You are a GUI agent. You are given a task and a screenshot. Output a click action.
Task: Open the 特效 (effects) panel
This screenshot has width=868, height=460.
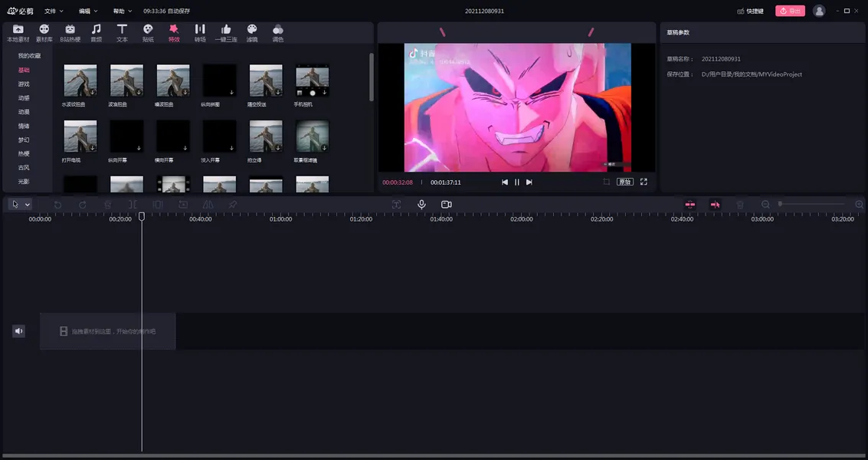173,32
